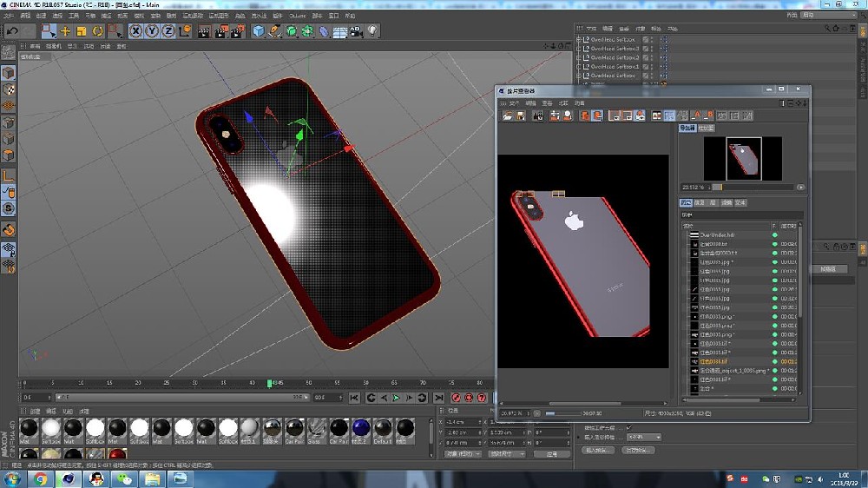Click the blue Bend deformer icon
This screenshot has height=488, width=868.
(324, 31)
